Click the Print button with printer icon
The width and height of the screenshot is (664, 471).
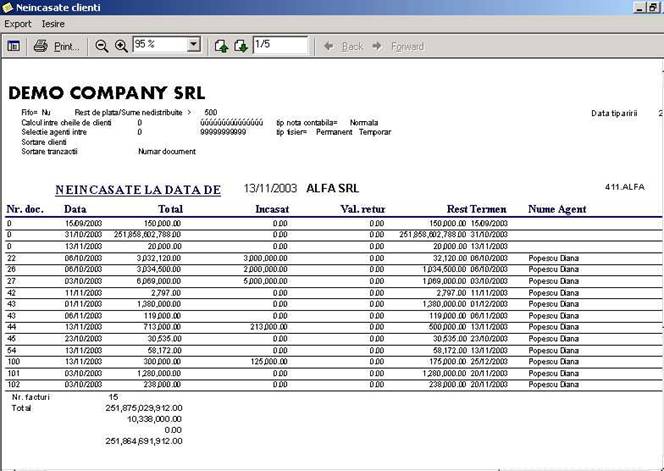(56, 46)
